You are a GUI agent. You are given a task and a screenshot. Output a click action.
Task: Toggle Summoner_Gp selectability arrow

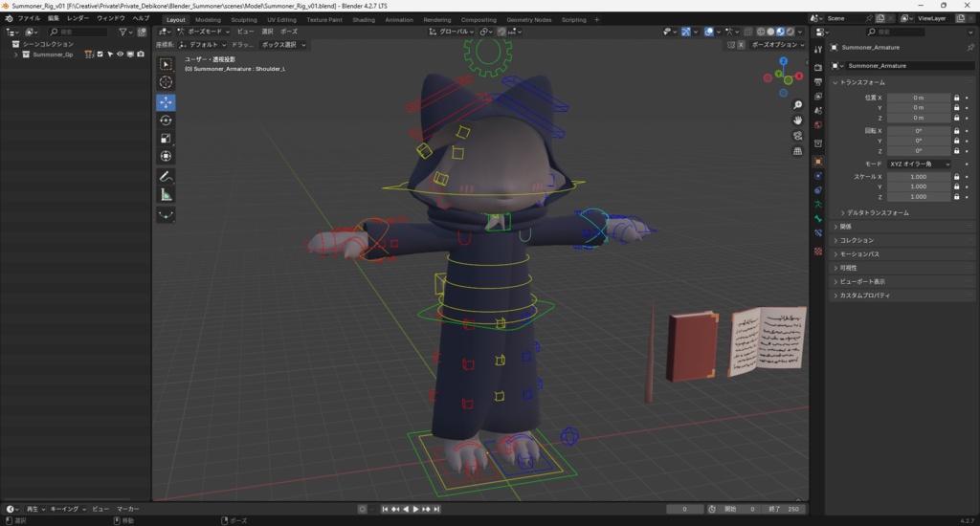[x=110, y=55]
